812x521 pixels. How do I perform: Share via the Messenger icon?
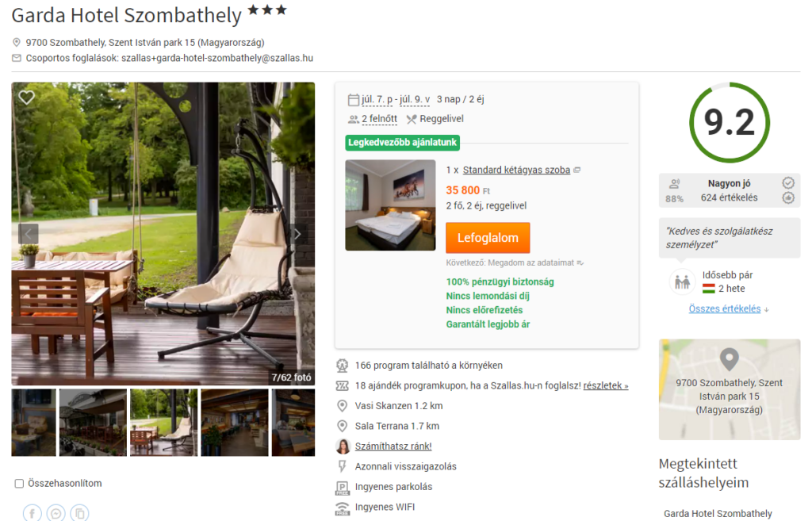[56, 513]
